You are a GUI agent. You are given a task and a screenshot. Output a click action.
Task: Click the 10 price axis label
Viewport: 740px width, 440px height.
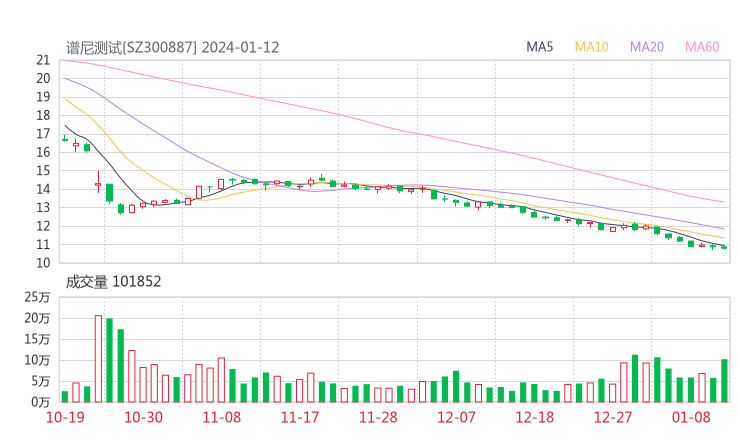click(x=43, y=263)
